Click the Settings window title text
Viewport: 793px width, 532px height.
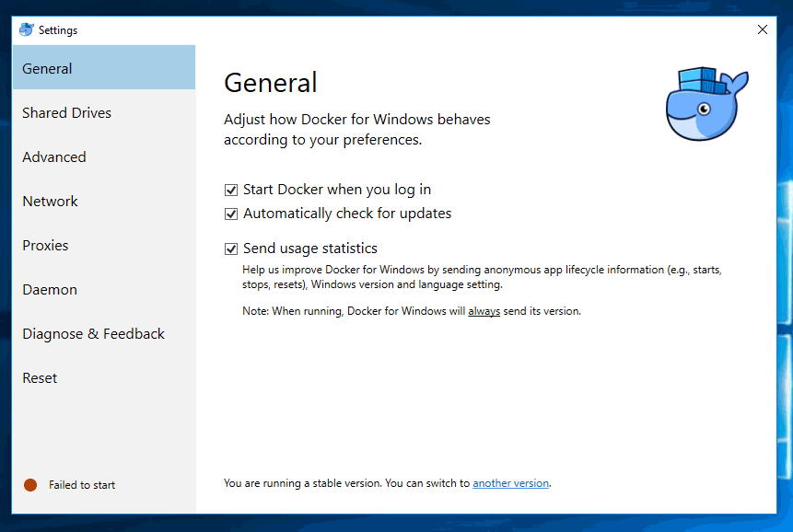58,30
